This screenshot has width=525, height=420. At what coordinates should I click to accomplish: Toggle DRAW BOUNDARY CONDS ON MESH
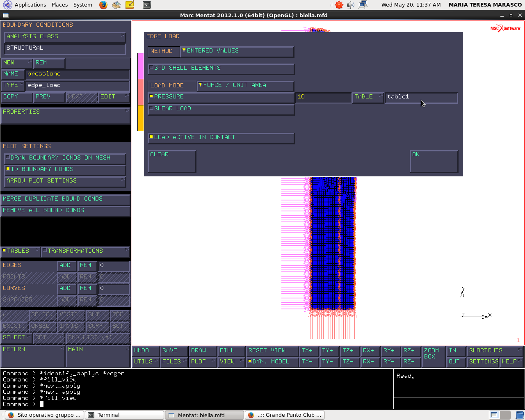pyautogui.click(x=65, y=158)
